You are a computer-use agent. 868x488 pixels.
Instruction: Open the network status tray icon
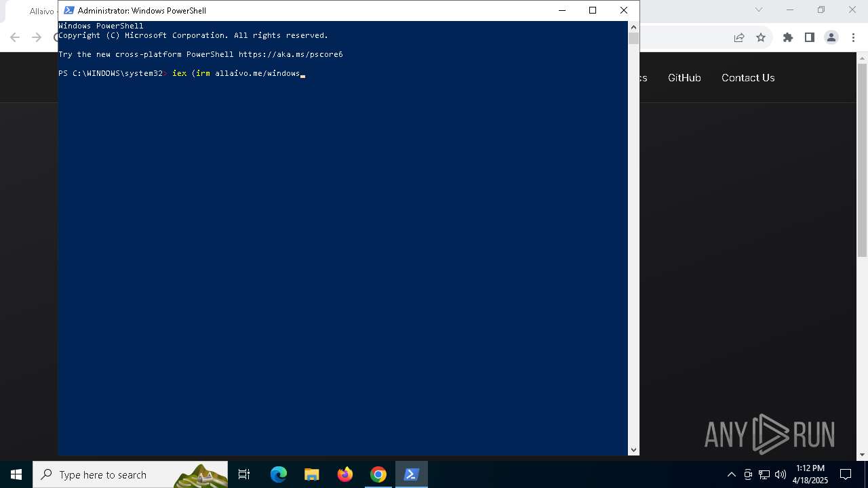coord(764,474)
